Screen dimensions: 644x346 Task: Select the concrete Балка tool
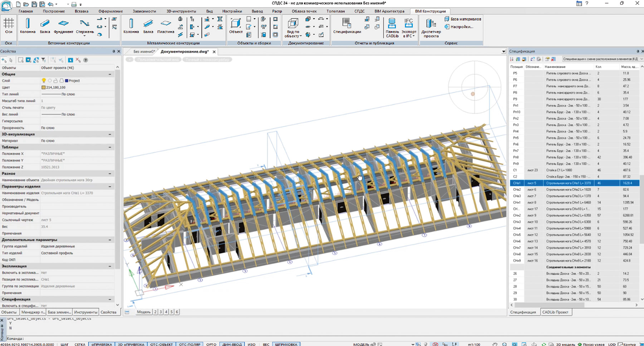click(x=45, y=26)
